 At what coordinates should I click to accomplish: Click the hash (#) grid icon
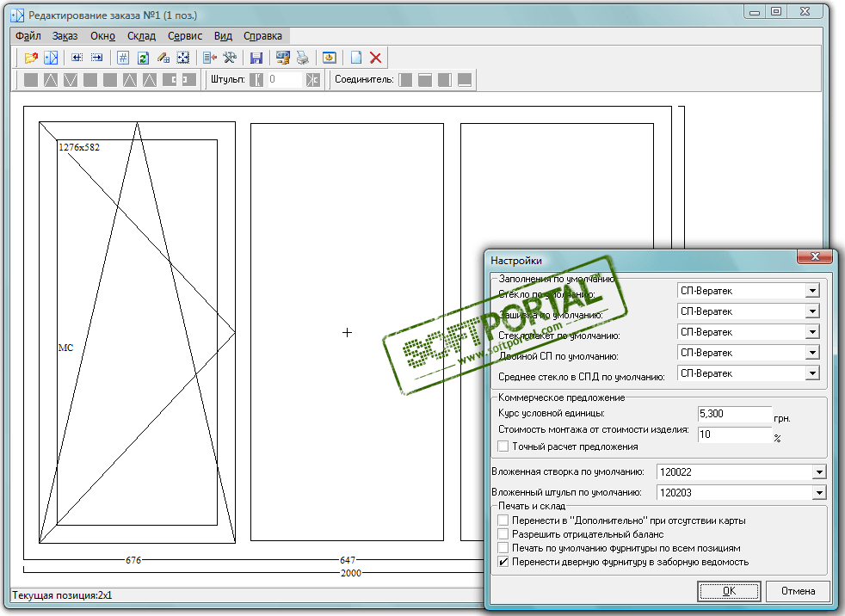[x=123, y=57]
